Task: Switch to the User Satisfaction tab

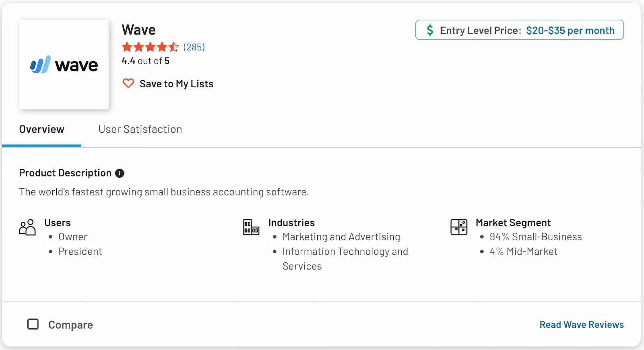Action: [x=140, y=129]
